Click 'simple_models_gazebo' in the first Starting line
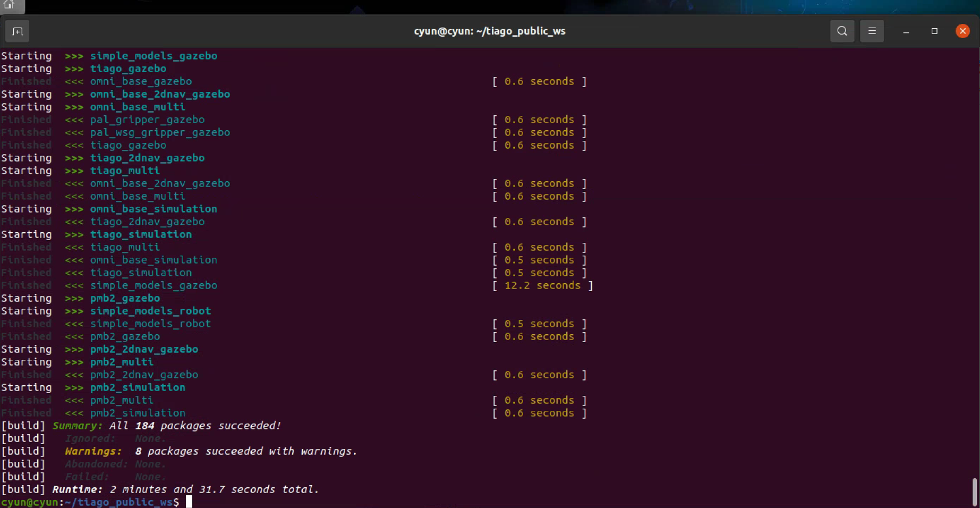This screenshot has width=980, height=508. (x=154, y=56)
